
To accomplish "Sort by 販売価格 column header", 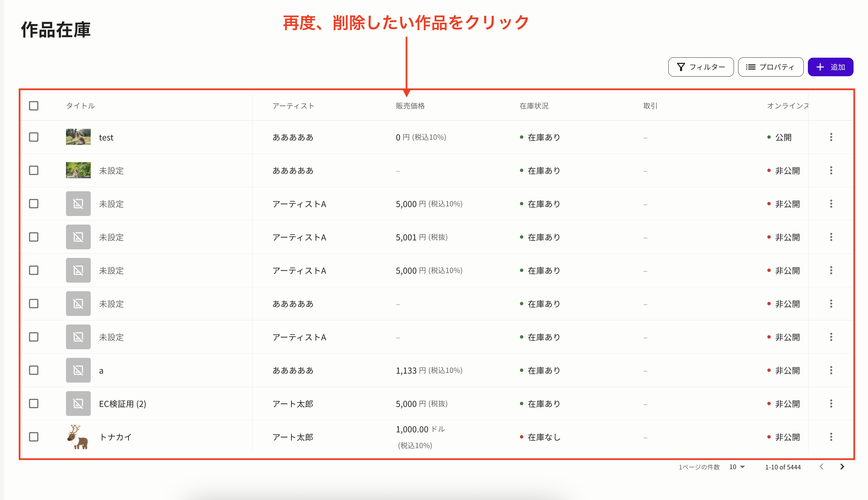I will point(410,106).
